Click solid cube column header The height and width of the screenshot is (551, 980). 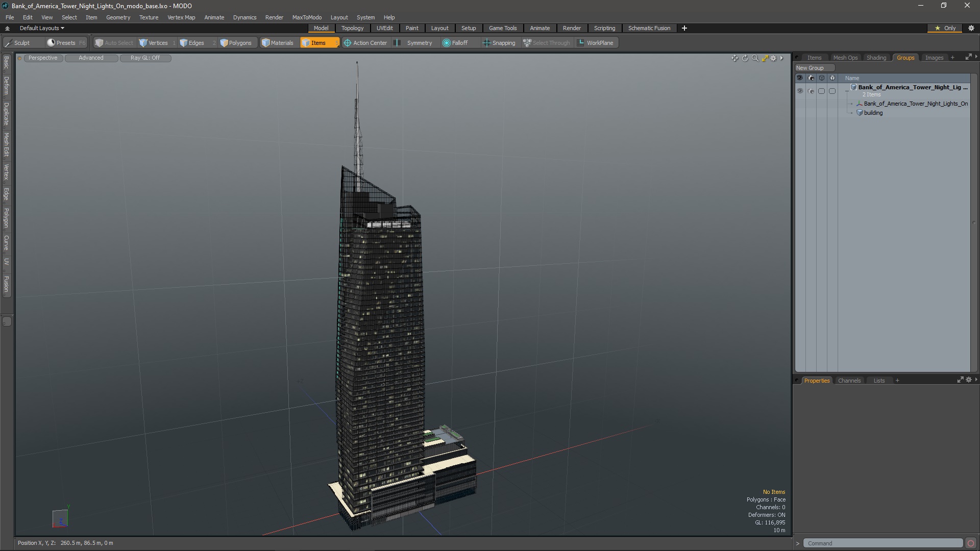(x=832, y=78)
